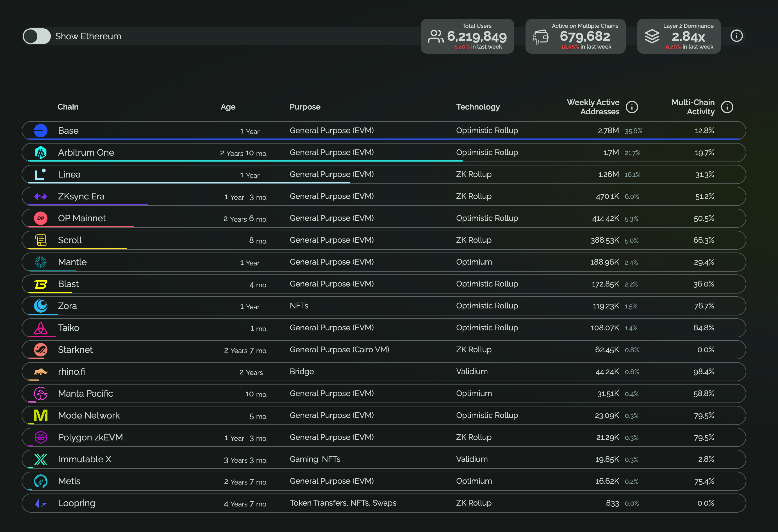The height and width of the screenshot is (532, 778).
Task: Select the Mantle chain name
Action: [x=72, y=262]
